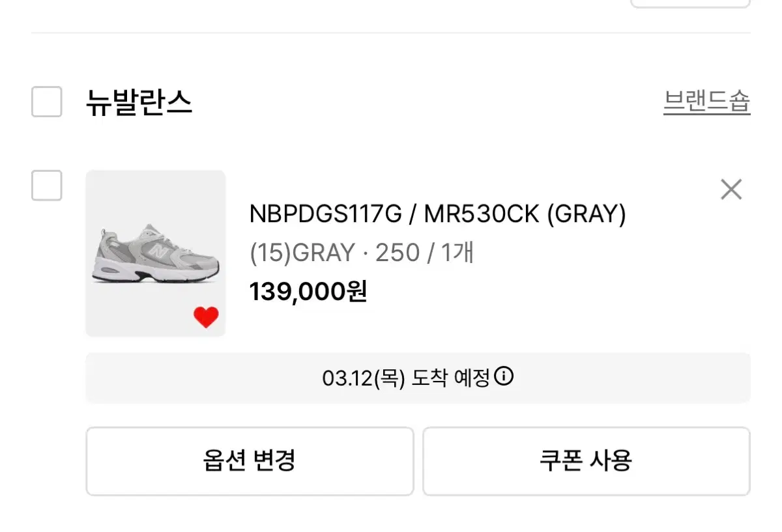
Task: Apply a coupon with 쿠폰 사용
Action: click(x=586, y=461)
